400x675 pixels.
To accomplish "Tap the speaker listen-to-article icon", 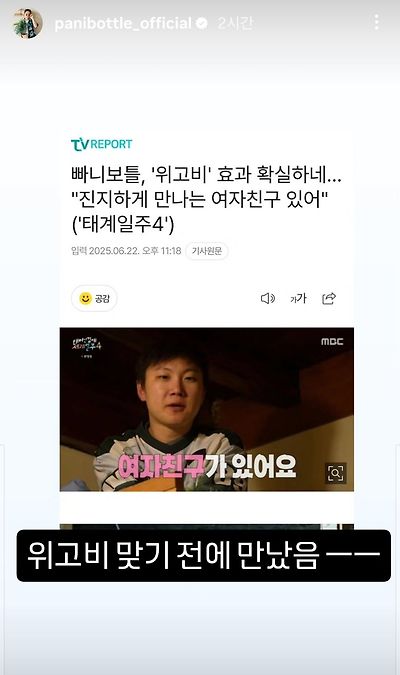I will coord(268,298).
